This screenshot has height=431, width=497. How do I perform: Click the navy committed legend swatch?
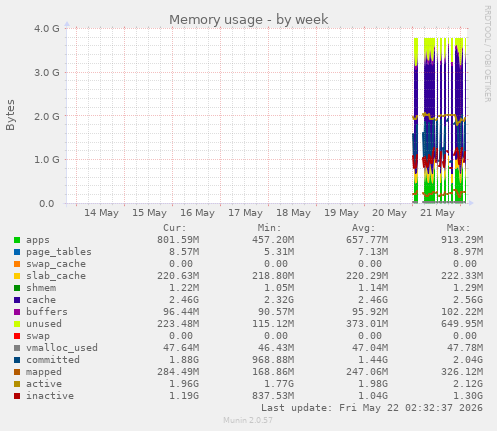17,360
